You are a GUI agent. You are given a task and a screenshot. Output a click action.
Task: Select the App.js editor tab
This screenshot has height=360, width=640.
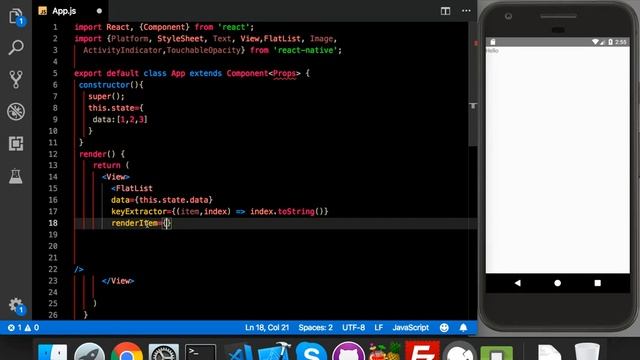(70, 11)
